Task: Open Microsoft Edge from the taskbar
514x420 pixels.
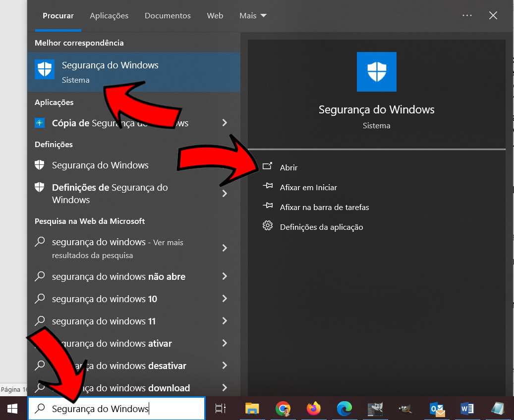Action: [x=344, y=409]
